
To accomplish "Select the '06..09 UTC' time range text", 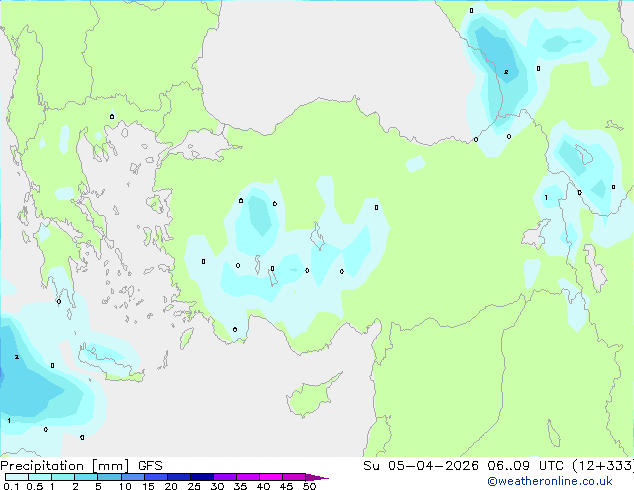I will (x=525, y=466).
